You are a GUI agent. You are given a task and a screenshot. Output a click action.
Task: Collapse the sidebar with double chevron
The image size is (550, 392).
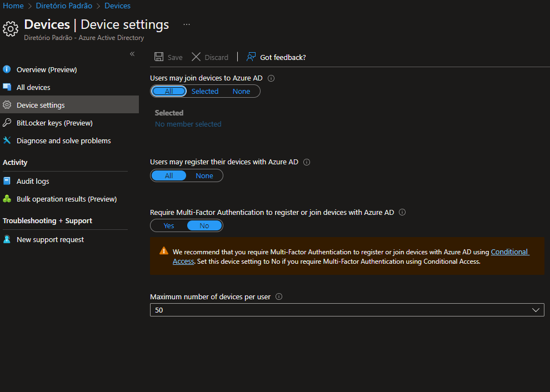coord(132,54)
